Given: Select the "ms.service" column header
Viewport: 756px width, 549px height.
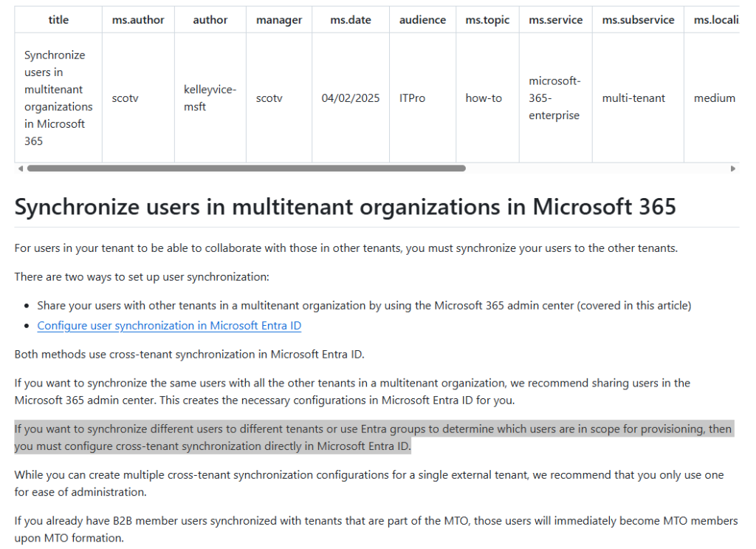Looking at the screenshot, I should click(555, 20).
